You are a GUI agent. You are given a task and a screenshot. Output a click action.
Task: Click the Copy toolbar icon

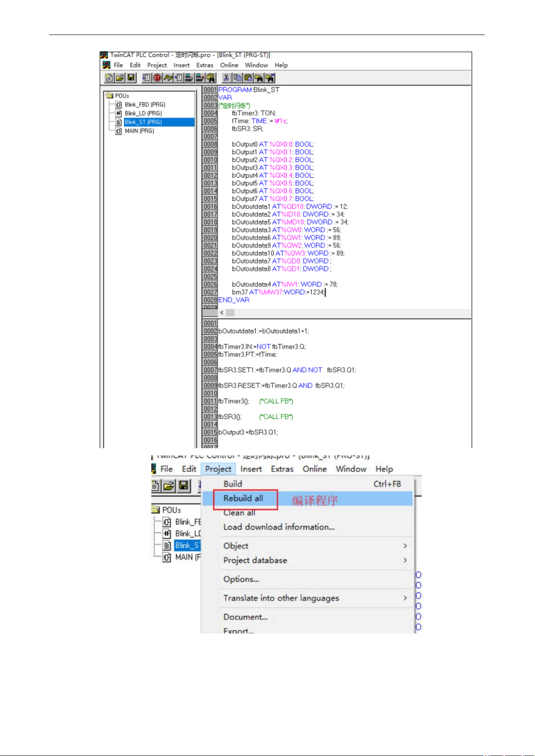[238, 78]
